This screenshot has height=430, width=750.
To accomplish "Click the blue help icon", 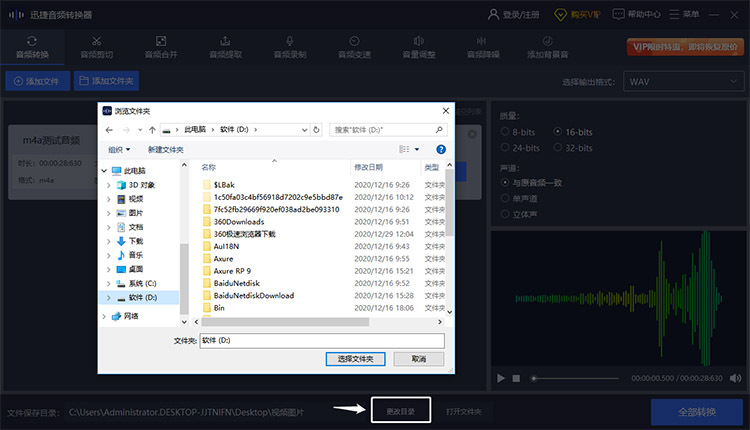I will 441,149.
